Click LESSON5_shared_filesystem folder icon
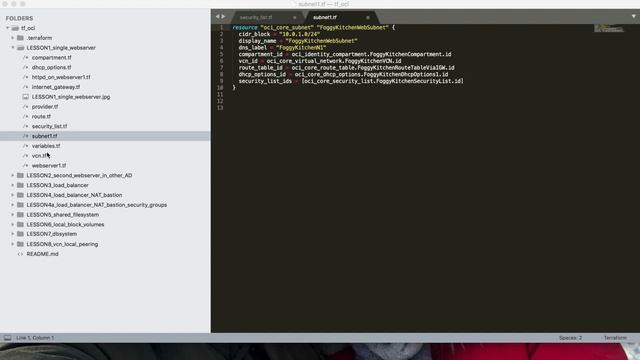Viewport: 640px width, 360px height. pos(20,215)
